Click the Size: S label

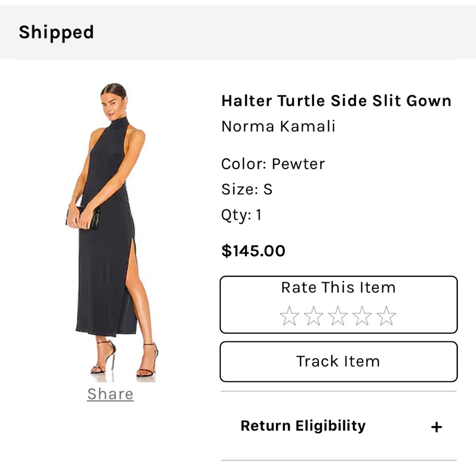point(246,189)
